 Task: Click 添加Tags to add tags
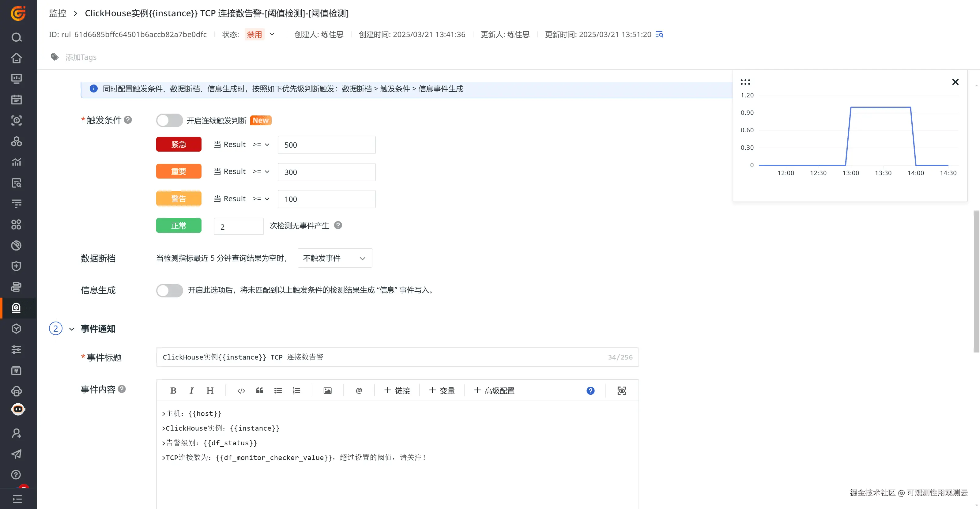pos(81,57)
